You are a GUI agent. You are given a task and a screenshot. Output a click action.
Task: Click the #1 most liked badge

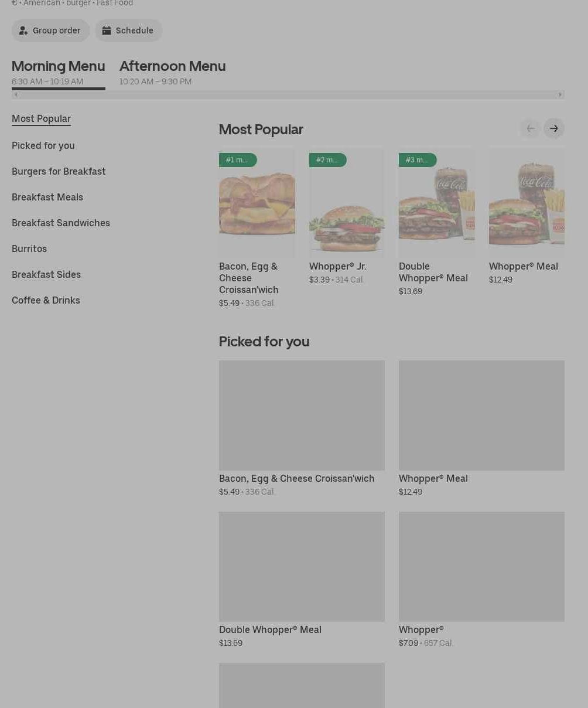pyautogui.click(x=238, y=160)
